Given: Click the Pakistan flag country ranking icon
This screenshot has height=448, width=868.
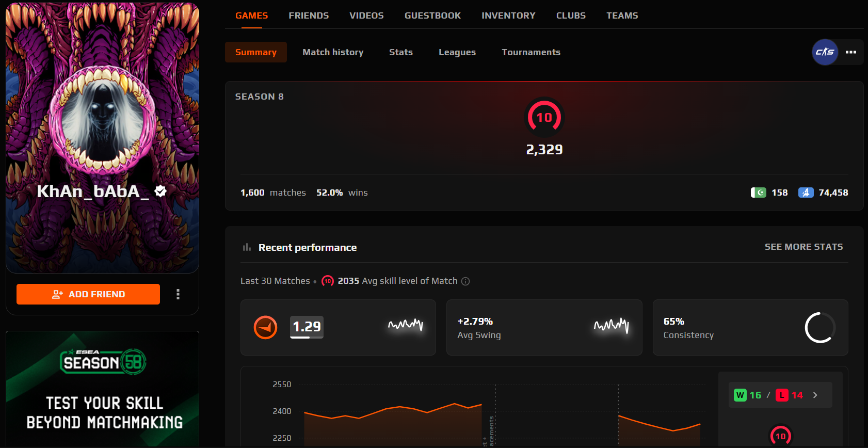Looking at the screenshot, I should pos(758,193).
